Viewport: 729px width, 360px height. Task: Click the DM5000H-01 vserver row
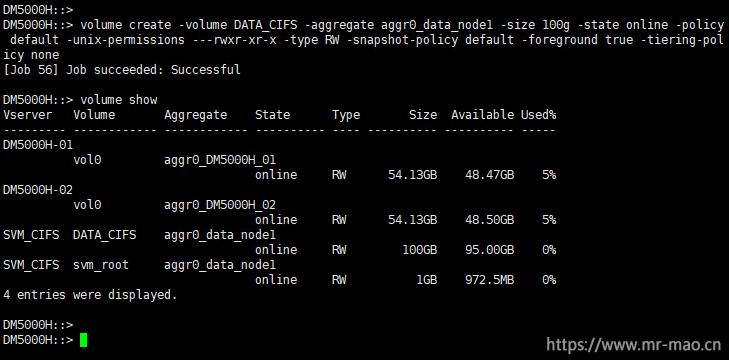(x=38, y=145)
